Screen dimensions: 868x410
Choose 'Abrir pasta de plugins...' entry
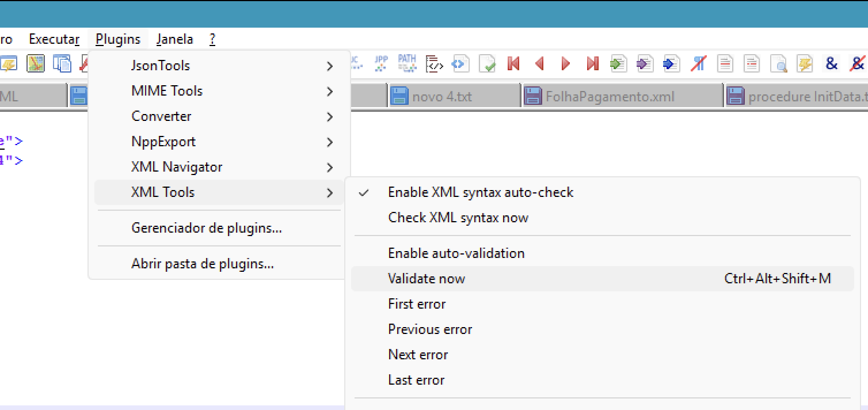202,264
